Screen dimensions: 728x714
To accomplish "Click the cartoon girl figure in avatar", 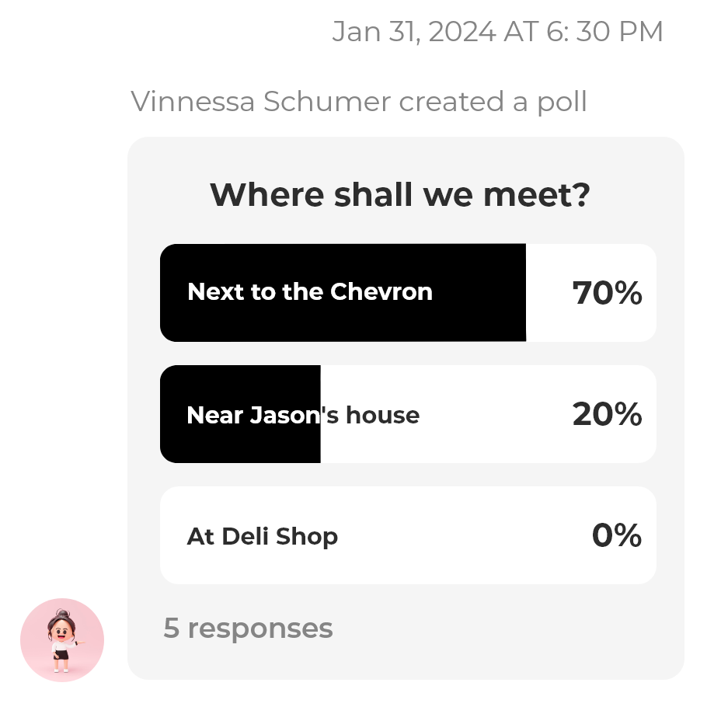I will pyautogui.click(x=63, y=641).
